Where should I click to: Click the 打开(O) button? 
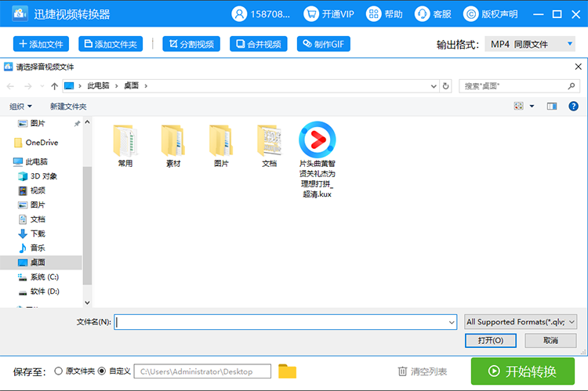click(491, 340)
